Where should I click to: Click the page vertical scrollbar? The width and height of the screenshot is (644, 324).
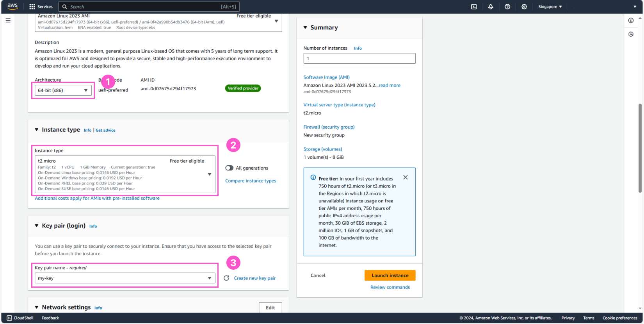click(640, 148)
